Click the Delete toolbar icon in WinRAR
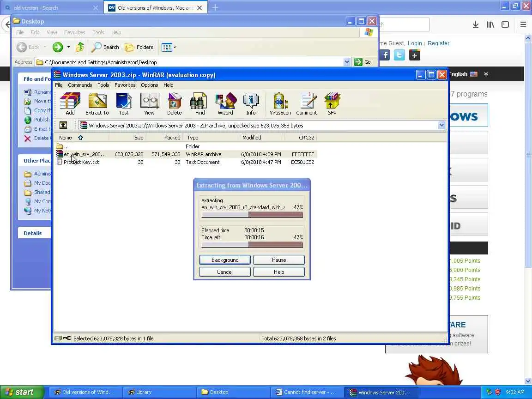532x399 pixels. point(175,104)
